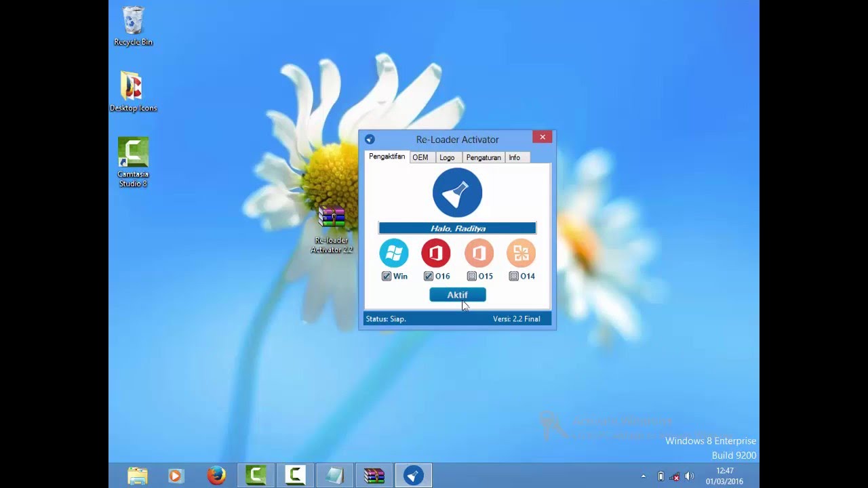The width and height of the screenshot is (868, 488).
Task: Select the Recycle Bin desktop icon
Action: click(133, 27)
